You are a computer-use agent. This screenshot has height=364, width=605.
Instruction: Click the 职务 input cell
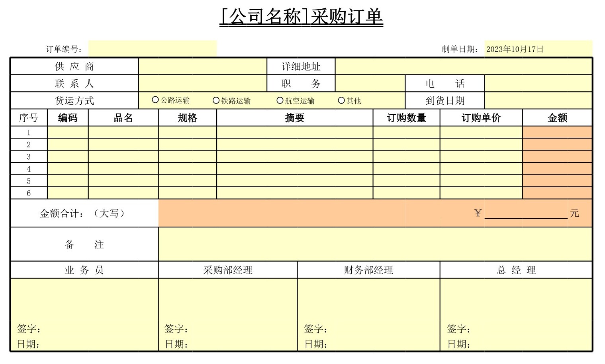coord(370,84)
